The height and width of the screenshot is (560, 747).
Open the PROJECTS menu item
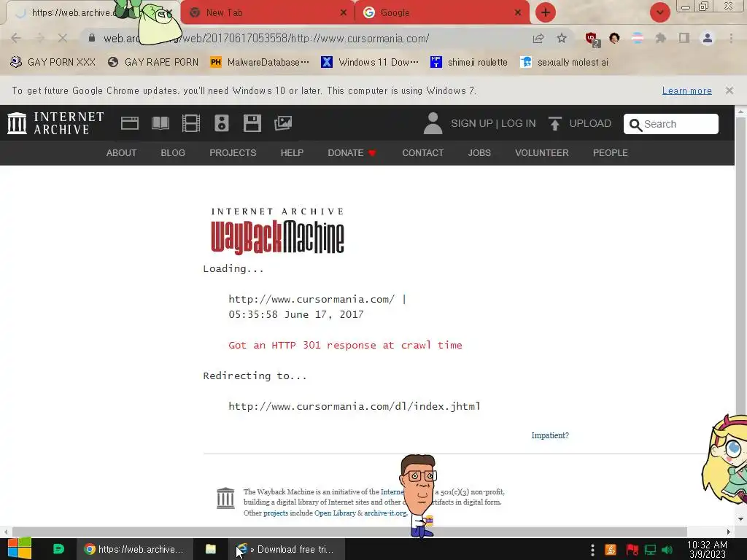[233, 153]
